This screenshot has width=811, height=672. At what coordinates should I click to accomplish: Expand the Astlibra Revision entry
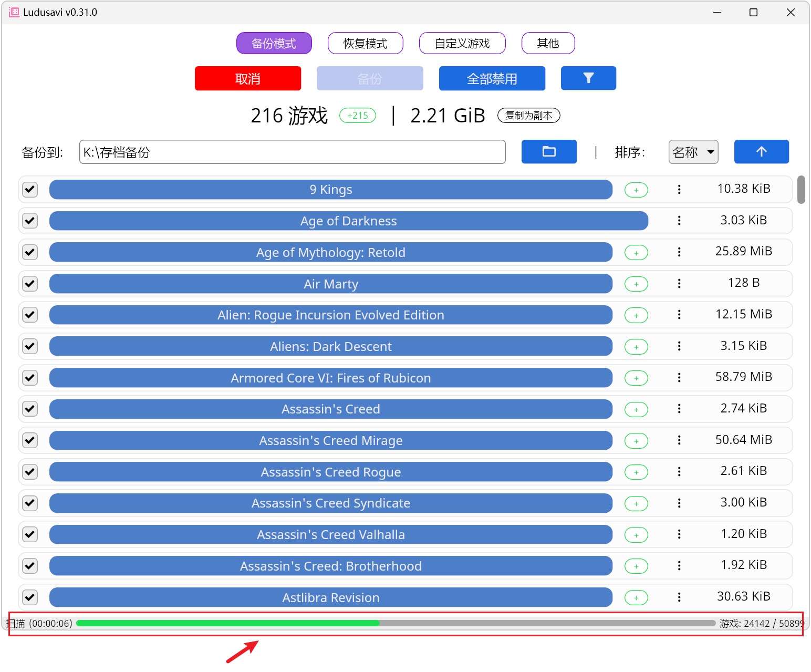coord(331,597)
